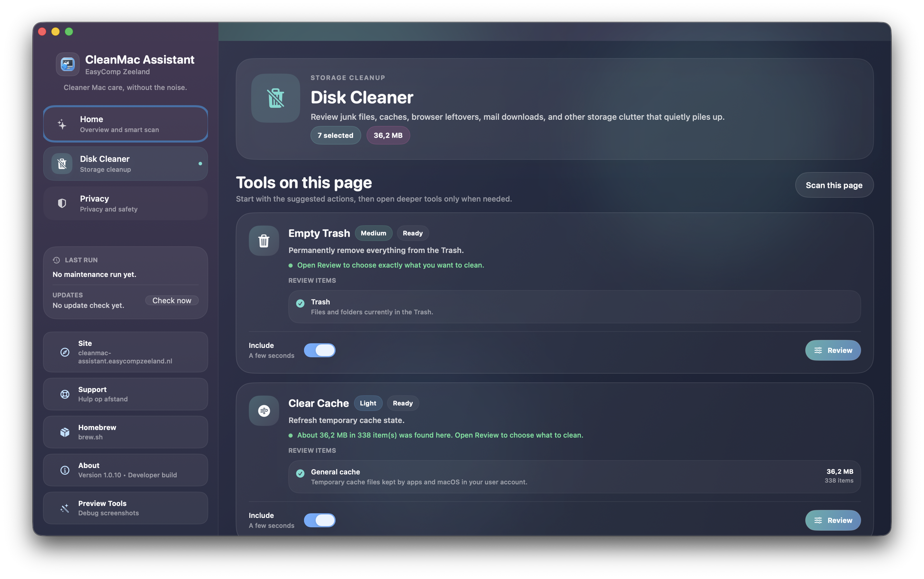Click the CleanMac Assistant app logo
This screenshot has height=579, width=924.
coord(67,64)
